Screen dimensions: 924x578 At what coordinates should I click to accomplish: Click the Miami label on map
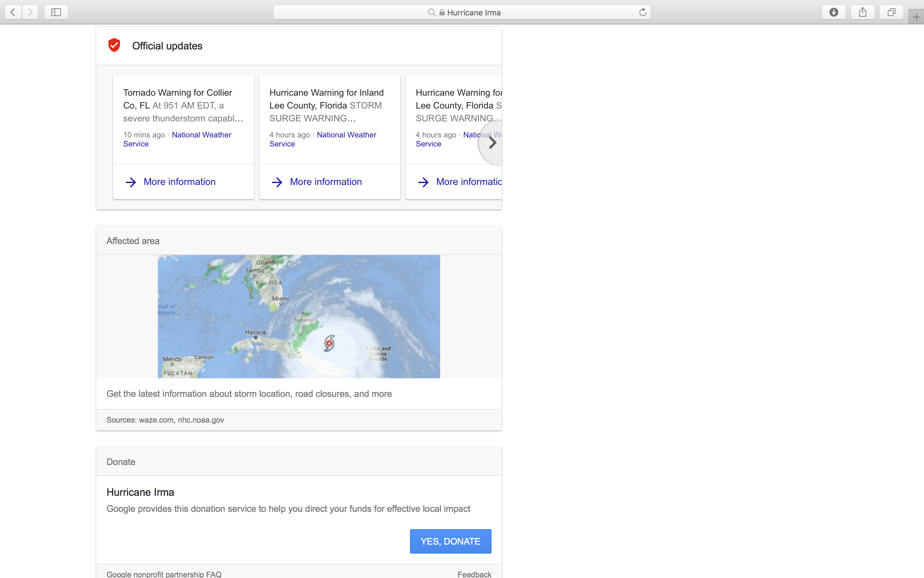point(281,299)
